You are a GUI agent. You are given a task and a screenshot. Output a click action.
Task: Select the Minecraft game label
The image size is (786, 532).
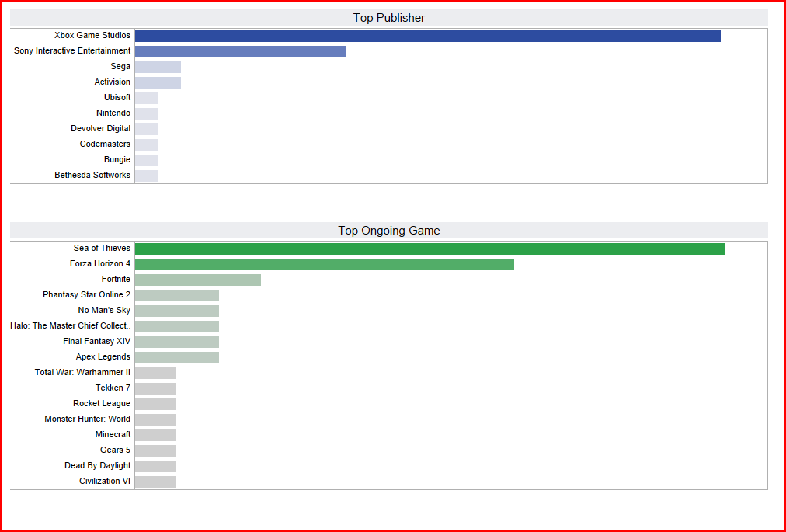pos(113,435)
